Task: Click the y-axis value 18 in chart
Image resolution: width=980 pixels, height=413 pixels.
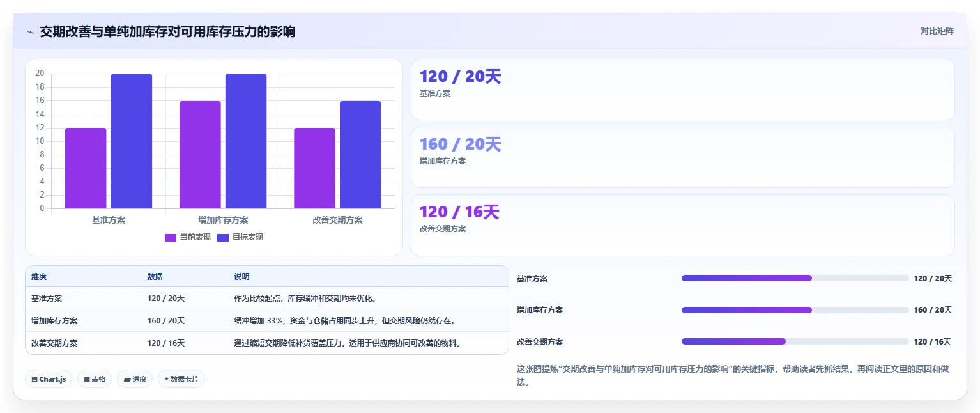Action: click(40, 87)
